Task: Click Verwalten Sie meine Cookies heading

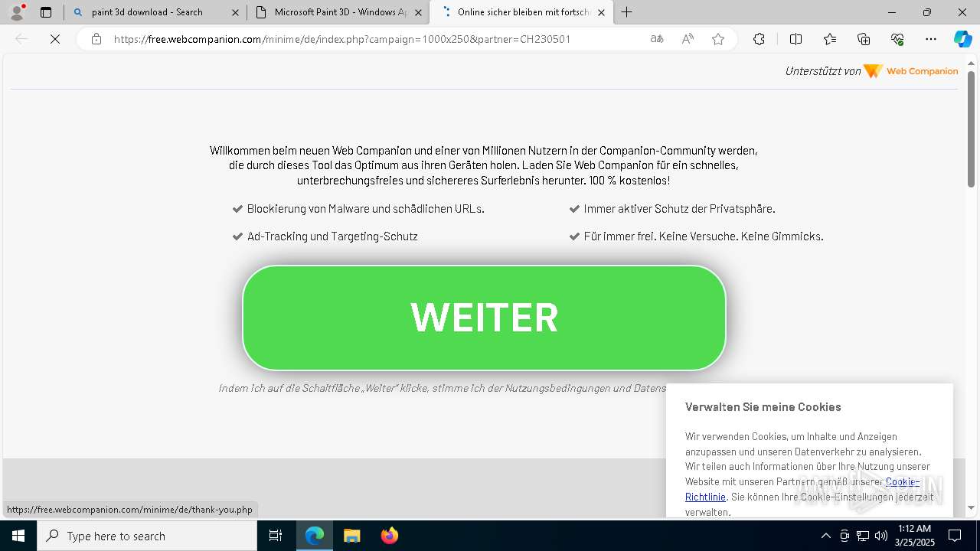Action: click(x=763, y=407)
